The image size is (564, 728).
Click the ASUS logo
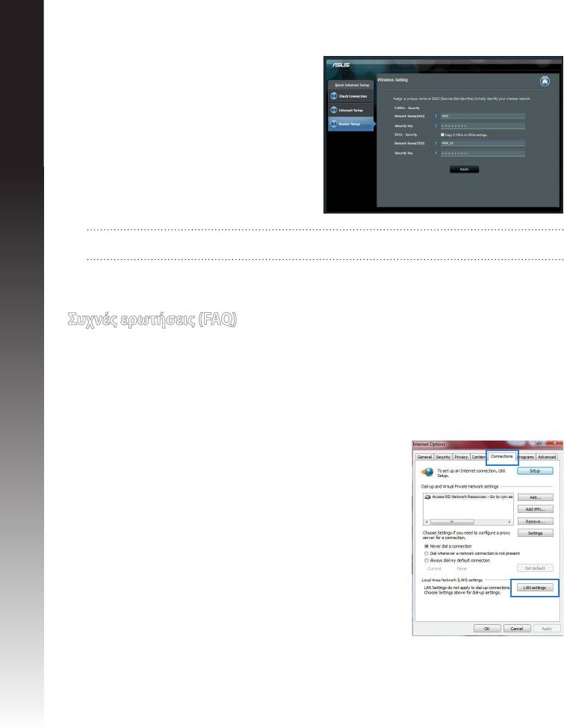(340, 65)
